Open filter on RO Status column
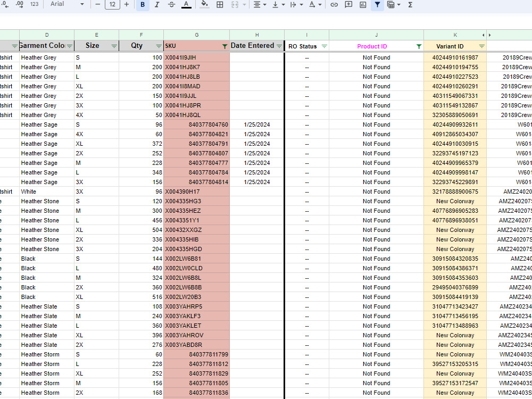The width and height of the screenshot is (532, 399). pyautogui.click(x=325, y=46)
